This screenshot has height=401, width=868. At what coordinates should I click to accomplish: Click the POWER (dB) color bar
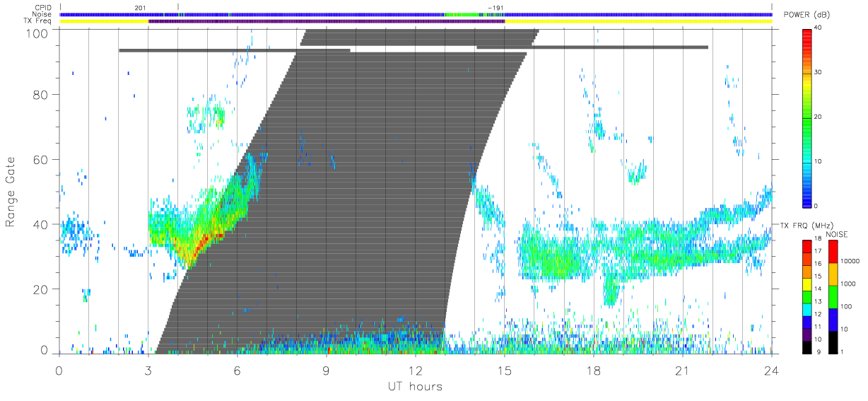(x=807, y=117)
